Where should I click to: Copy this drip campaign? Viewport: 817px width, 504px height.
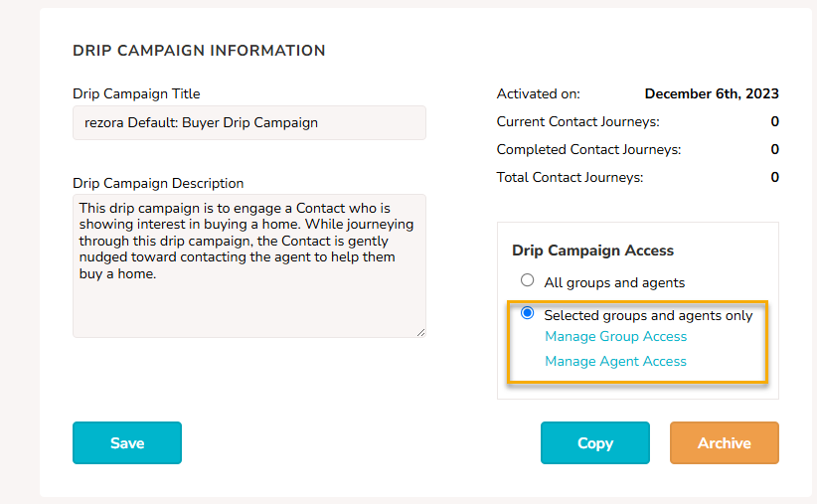pyautogui.click(x=595, y=443)
